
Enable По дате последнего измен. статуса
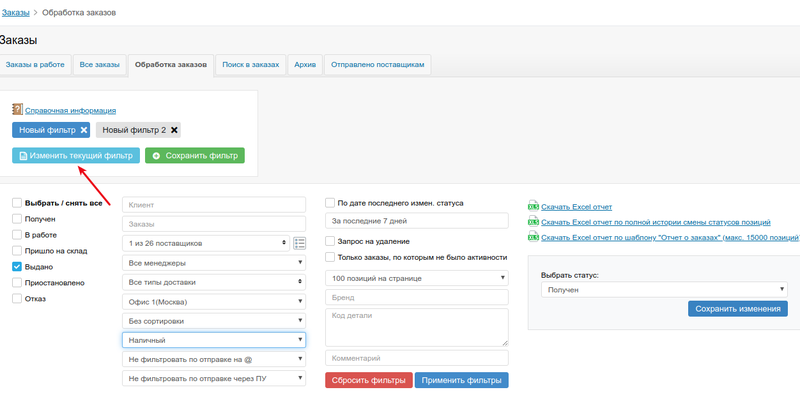tap(330, 203)
